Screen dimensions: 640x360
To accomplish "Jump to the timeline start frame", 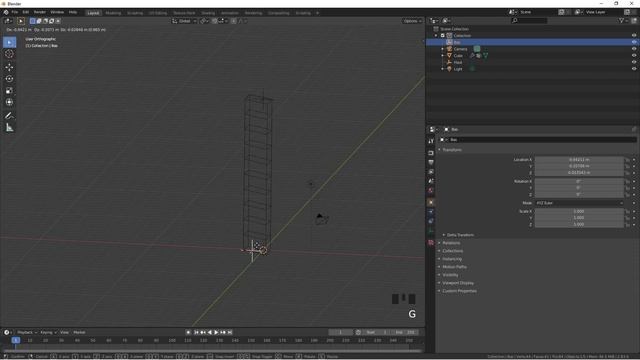I will pyautogui.click(x=196, y=333).
